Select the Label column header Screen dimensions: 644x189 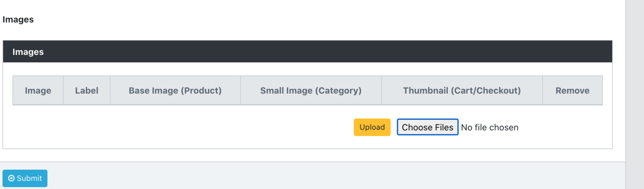click(87, 91)
